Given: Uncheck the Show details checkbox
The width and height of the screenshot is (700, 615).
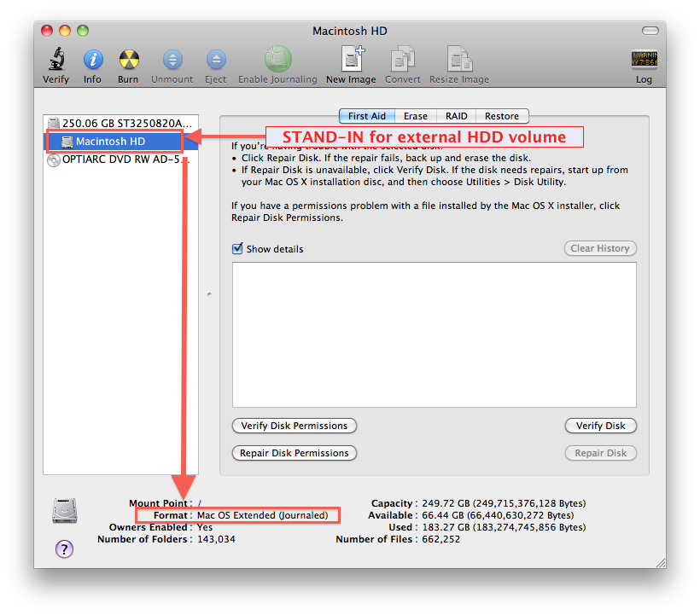Looking at the screenshot, I should [x=237, y=248].
